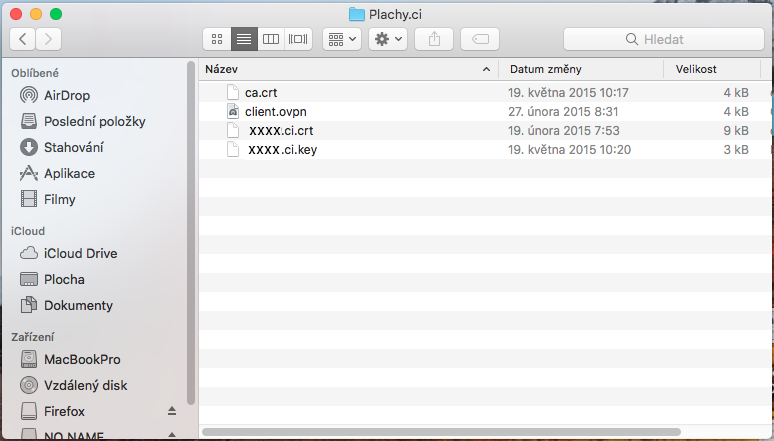This screenshot has height=441, width=774.
Task: Switch to Cover Flow view
Action: pos(298,39)
